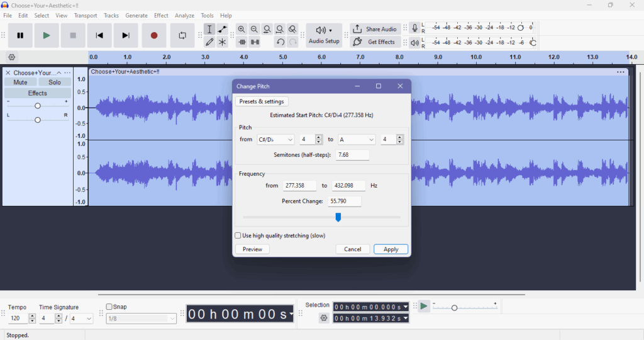This screenshot has width=644, height=340.
Task: Click Apply in Change Pitch dialog
Action: pyautogui.click(x=391, y=249)
